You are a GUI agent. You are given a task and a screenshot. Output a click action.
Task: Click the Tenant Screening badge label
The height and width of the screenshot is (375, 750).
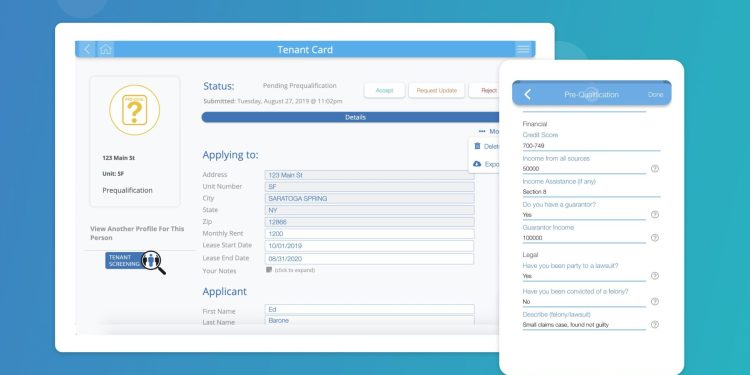pos(124,261)
